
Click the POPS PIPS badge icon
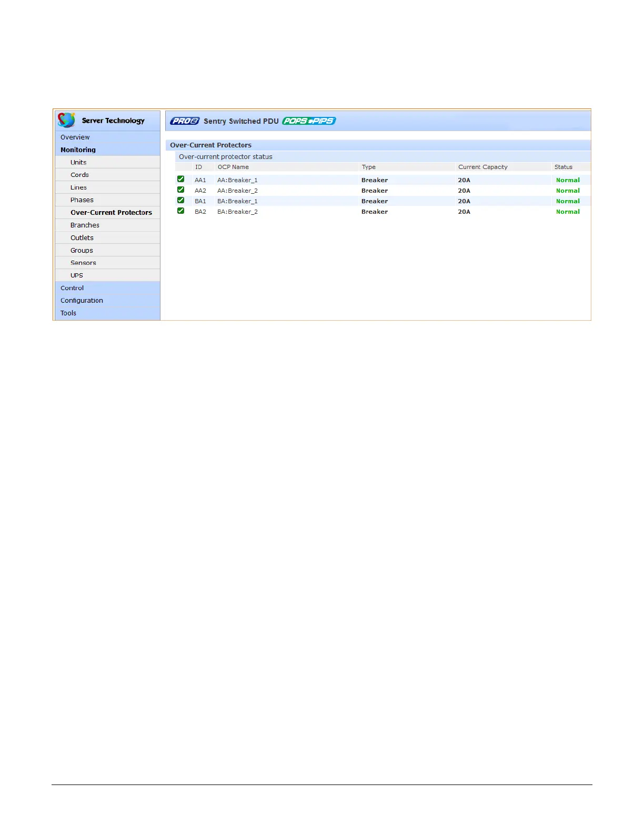[x=309, y=121]
